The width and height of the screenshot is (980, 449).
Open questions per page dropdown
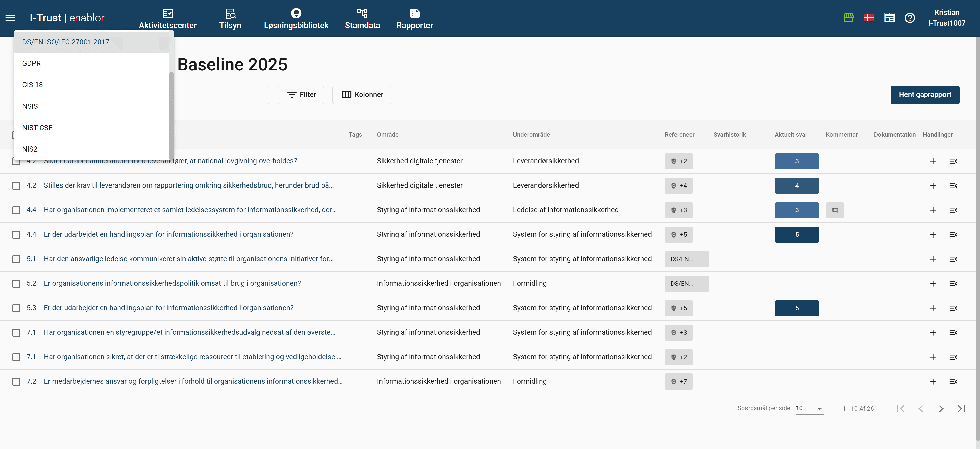tap(809, 408)
